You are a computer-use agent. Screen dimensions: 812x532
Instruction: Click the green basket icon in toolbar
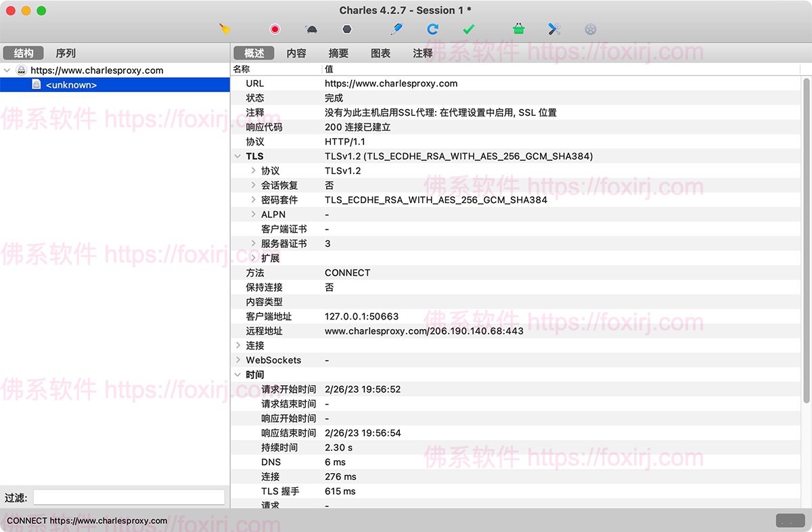(518, 29)
